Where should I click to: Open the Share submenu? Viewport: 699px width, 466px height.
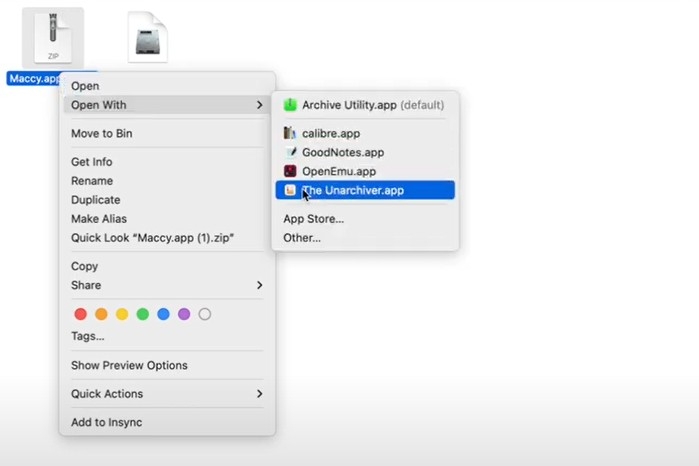click(x=167, y=285)
